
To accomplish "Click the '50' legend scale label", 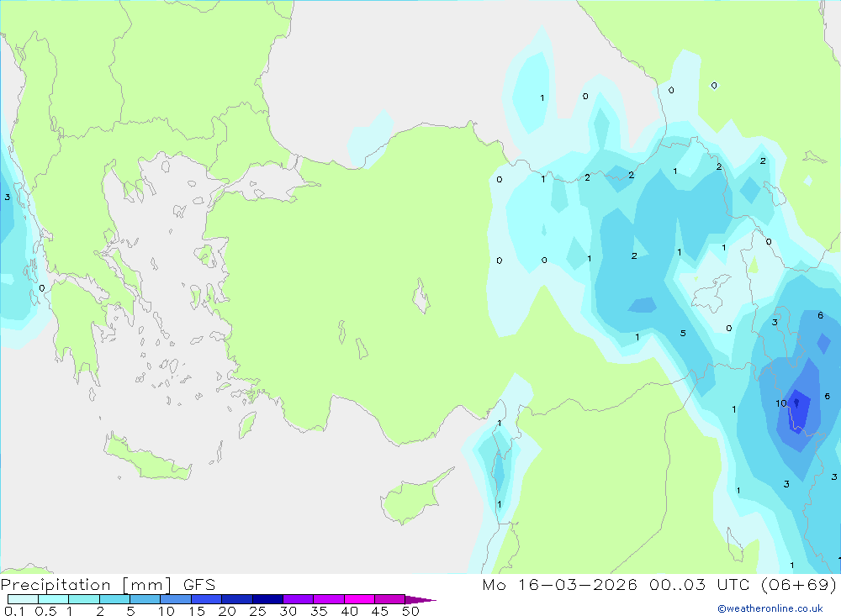I will click(x=410, y=611).
